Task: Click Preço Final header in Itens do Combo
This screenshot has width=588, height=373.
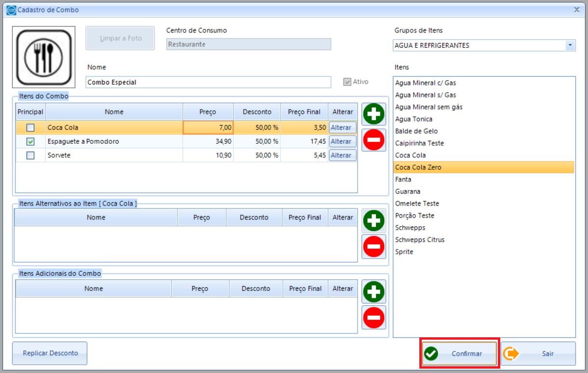Action: 305,112
